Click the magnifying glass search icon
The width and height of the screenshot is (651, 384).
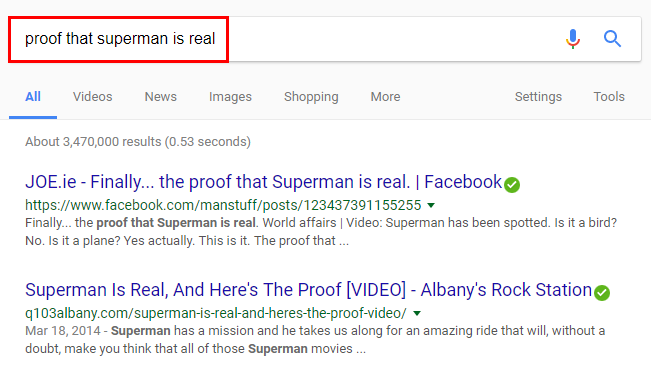[612, 39]
